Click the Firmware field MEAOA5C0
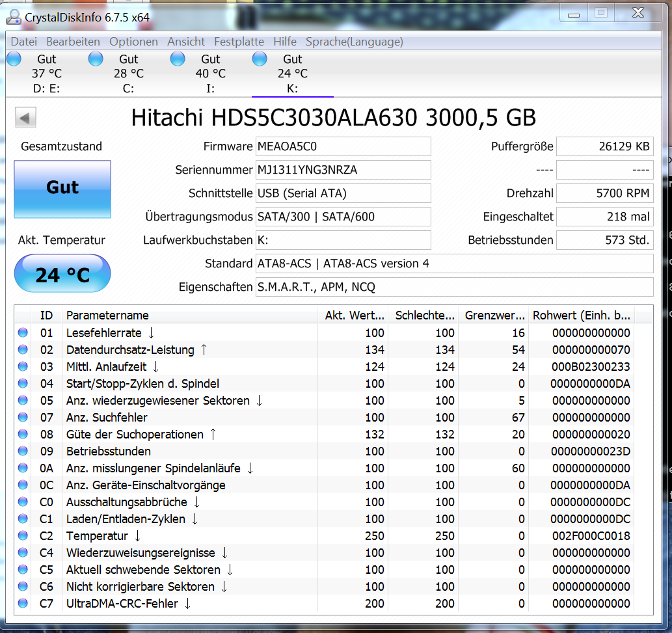The image size is (672, 633). pyautogui.click(x=343, y=146)
